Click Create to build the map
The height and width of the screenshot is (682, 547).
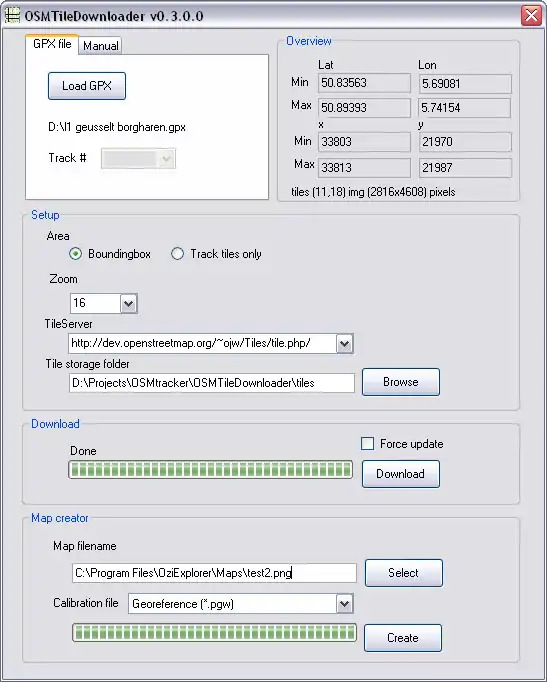[403, 638]
